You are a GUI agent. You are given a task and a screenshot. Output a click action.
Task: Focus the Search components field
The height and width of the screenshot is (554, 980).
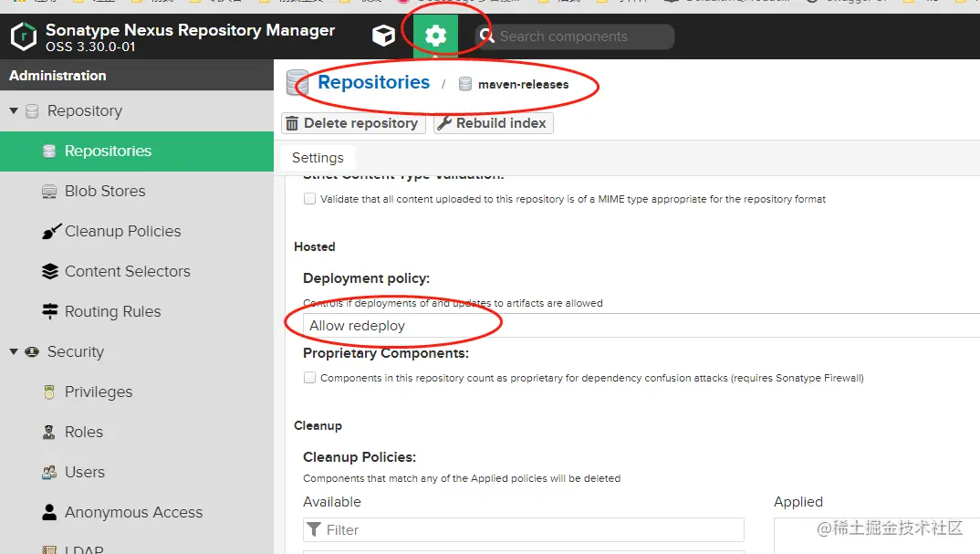[574, 37]
